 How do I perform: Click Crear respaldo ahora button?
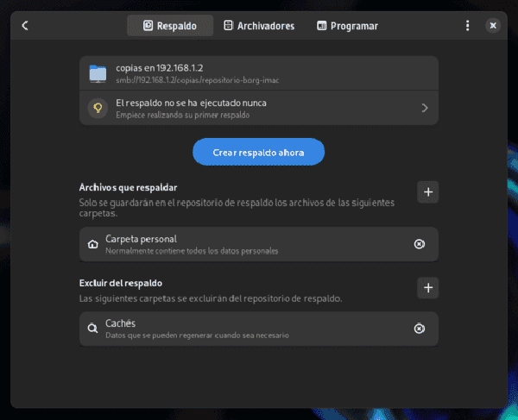(x=259, y=152)
